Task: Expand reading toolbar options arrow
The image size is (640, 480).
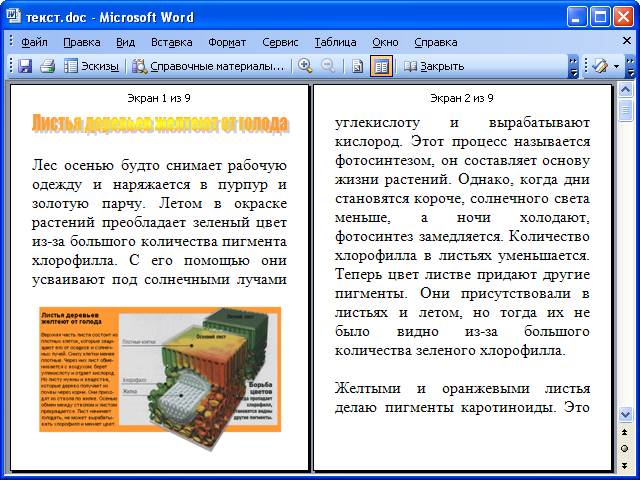Action: coord(573,67)
